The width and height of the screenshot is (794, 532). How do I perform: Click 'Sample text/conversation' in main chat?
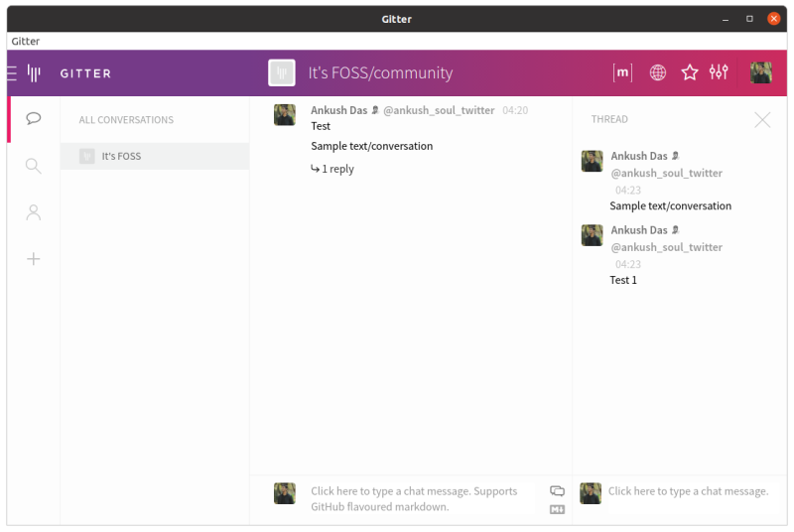(371, 146)
